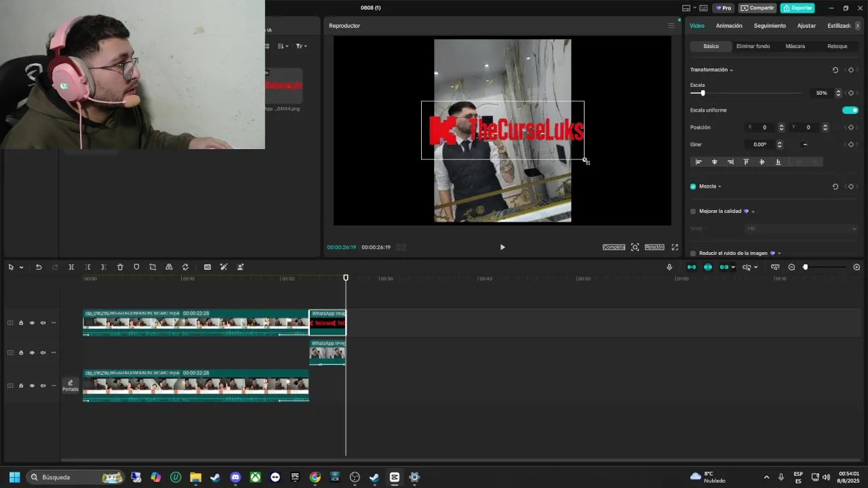Expand the Mejorar la calidad section arrow

(753, 211)
